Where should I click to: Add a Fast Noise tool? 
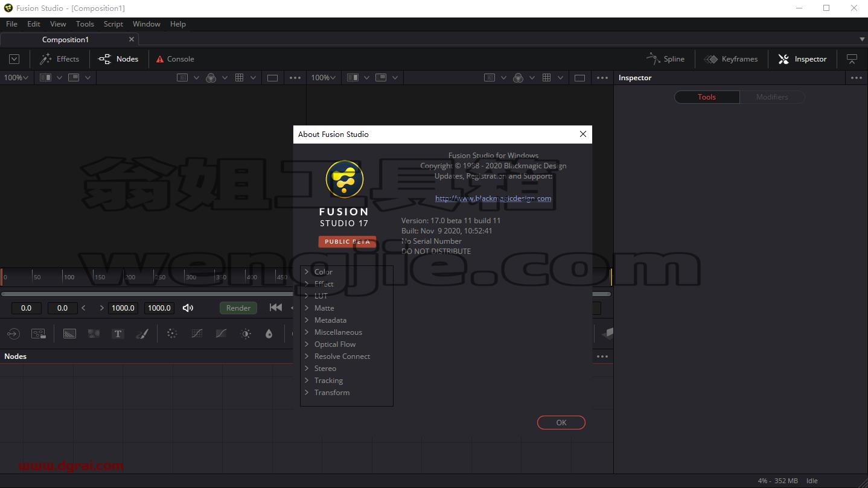tap(94, 334)
